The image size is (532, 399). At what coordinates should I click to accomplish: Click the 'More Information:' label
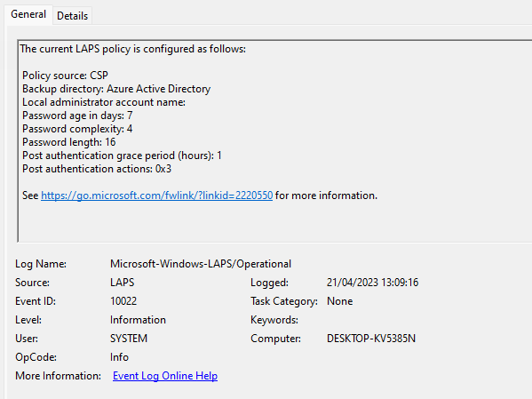point(58,376)
